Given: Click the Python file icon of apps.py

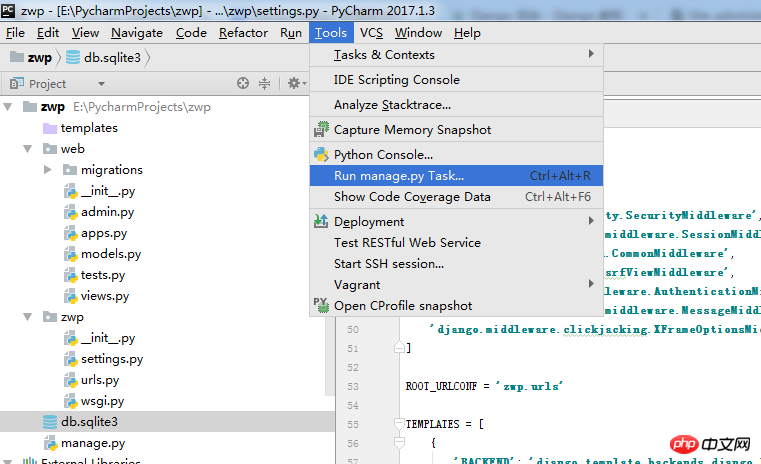Looking at the screenshot, I should 71,233.
